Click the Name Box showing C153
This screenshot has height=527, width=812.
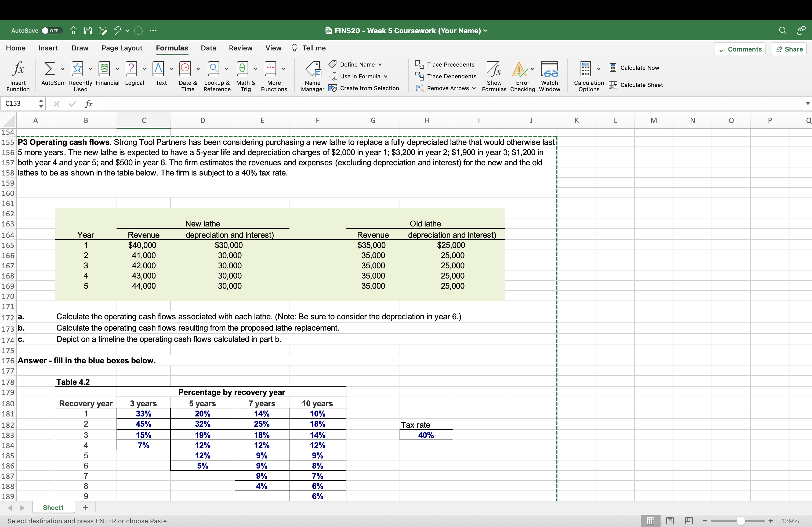19,104
